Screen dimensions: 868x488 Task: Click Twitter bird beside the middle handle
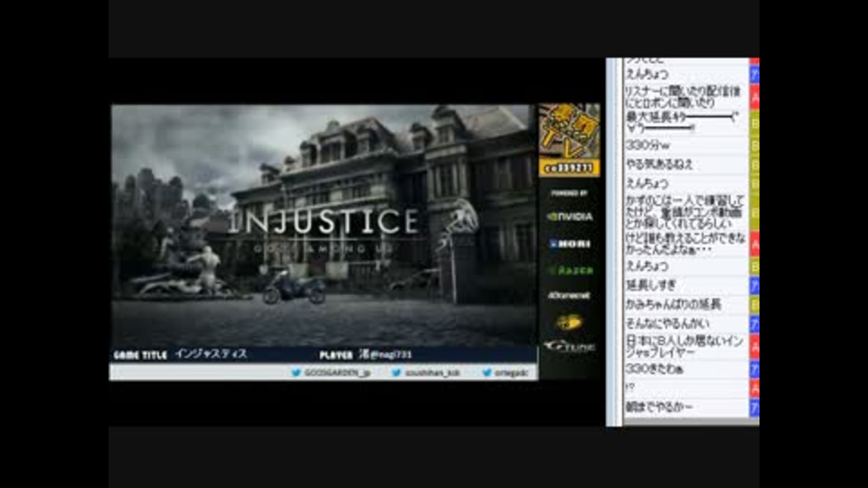tap(396, 373)
